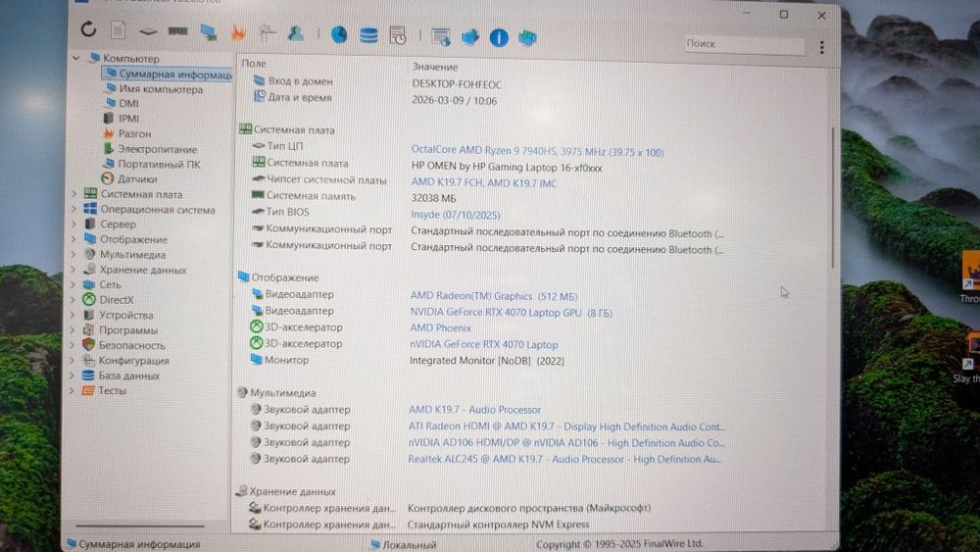Click the user silhouette toolbar icon

click(296, 33)
